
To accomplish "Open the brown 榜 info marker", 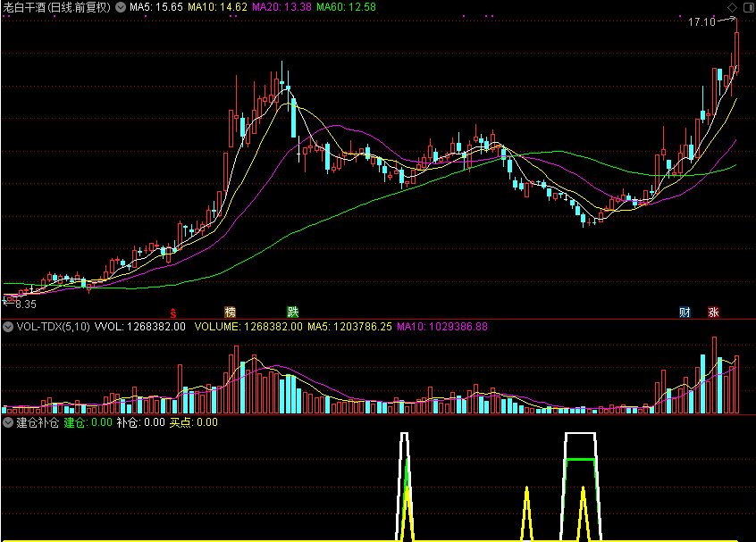I will click(x=231, y=313).
